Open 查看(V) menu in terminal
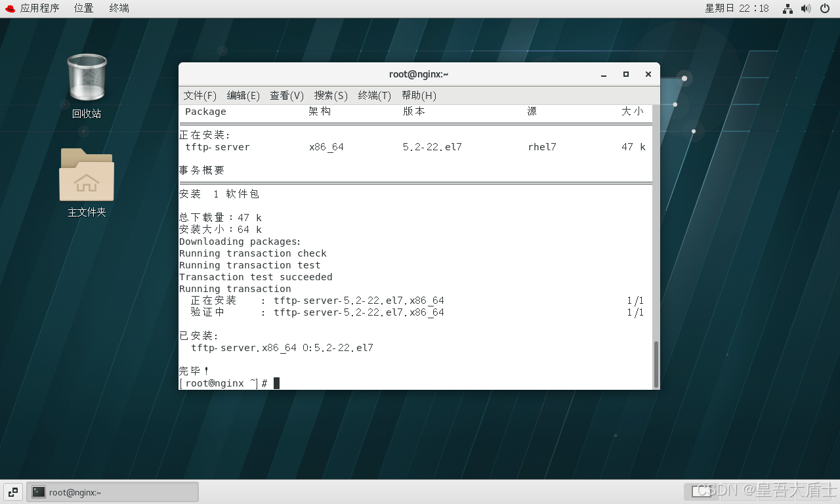Viewport: 840px width, 504px height. click(x=287, y=95)
